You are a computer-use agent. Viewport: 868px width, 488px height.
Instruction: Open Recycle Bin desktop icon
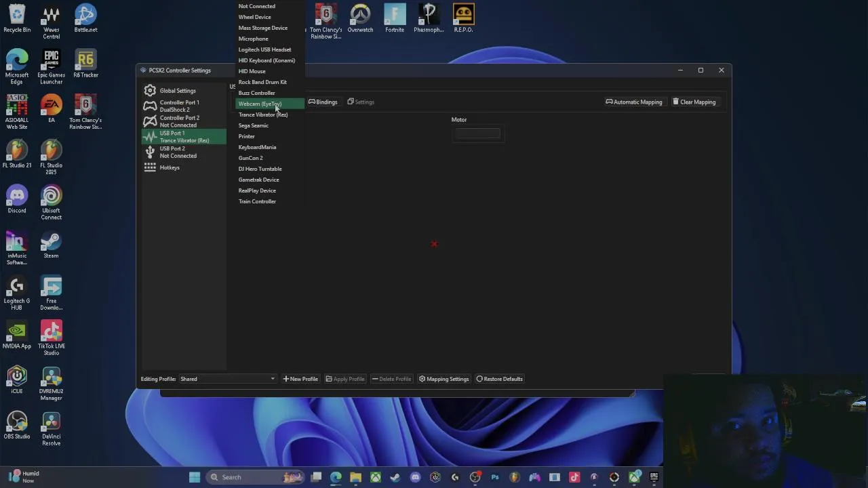17,19
